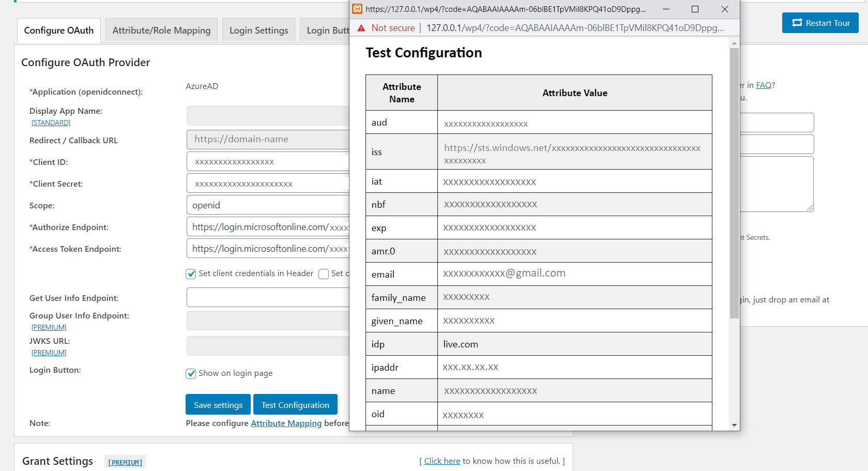
Task: Open the Login Buttons tab
Action: pos(325,30)
